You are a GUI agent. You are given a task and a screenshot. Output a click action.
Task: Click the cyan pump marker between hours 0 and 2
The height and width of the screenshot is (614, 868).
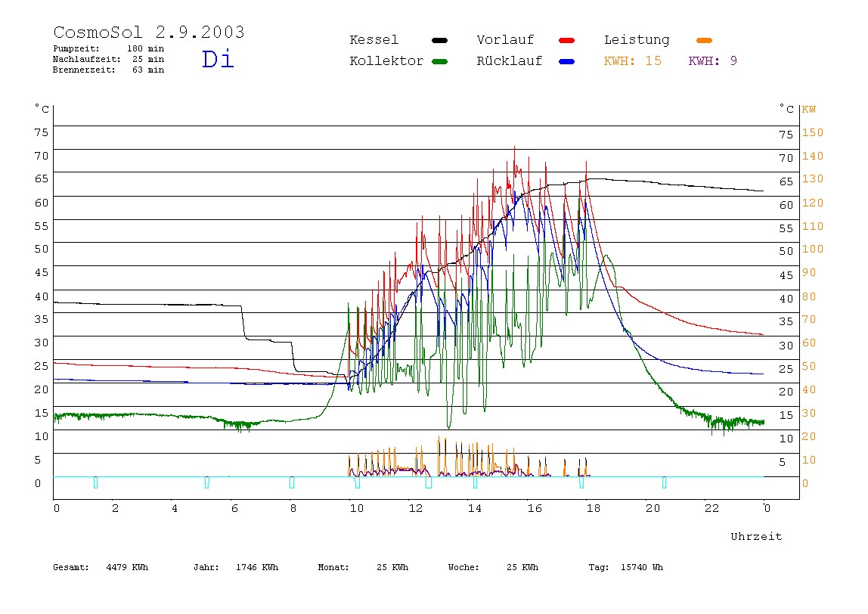coord(96,482)
